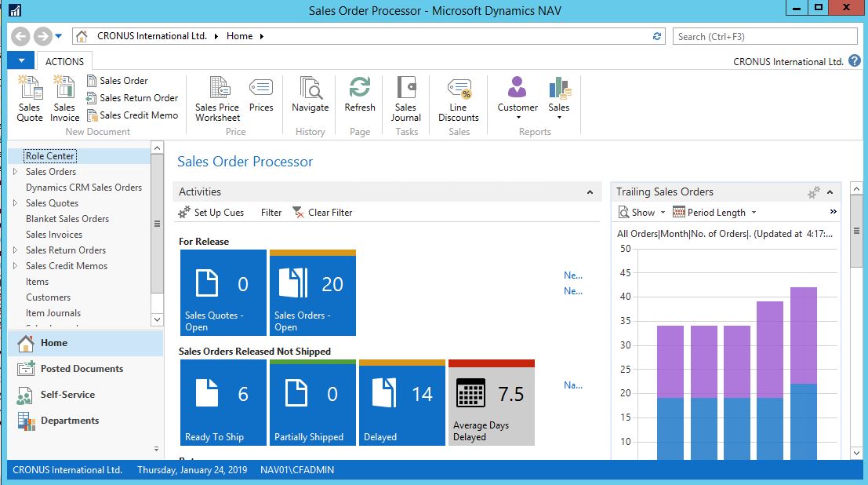This screenshot has height=485, width=868.
Task: Click the Sales Quote ribbon icon
Action: [x=30, y=98]
